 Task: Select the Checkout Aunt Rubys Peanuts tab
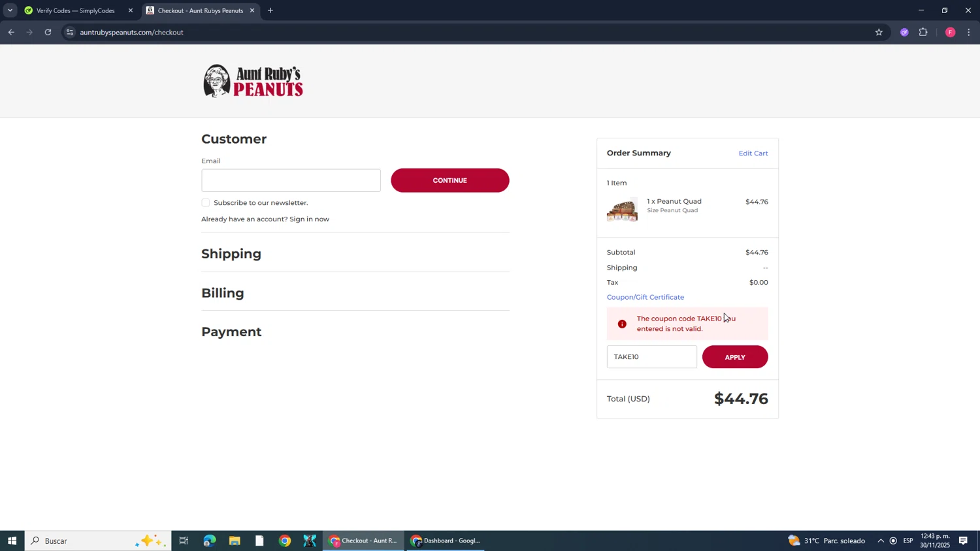200,10
